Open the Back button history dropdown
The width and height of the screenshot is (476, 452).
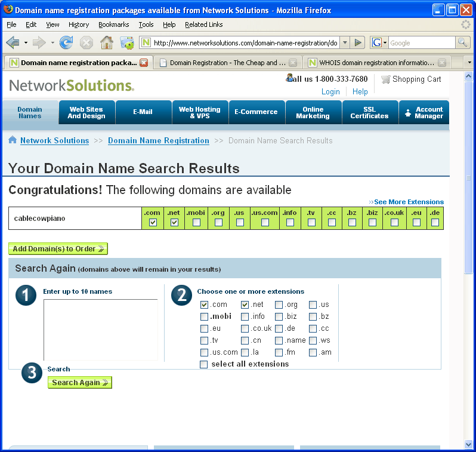coord(26,42)
